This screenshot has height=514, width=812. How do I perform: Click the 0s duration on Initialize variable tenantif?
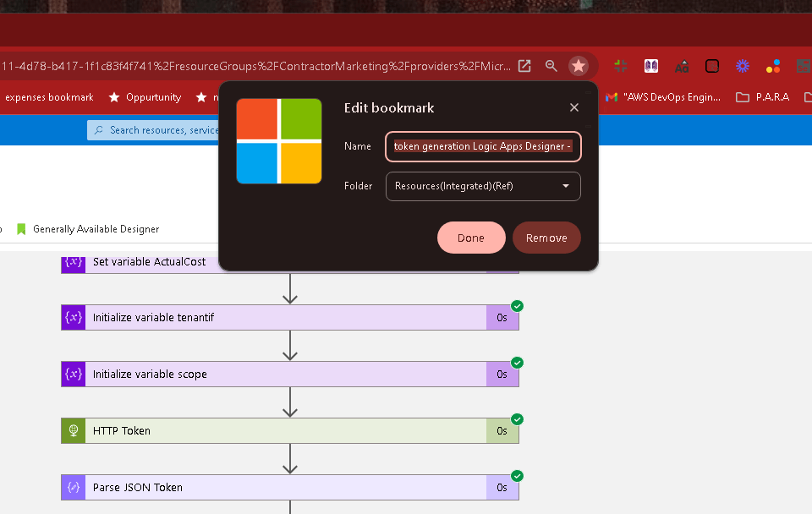pos(502,318)
